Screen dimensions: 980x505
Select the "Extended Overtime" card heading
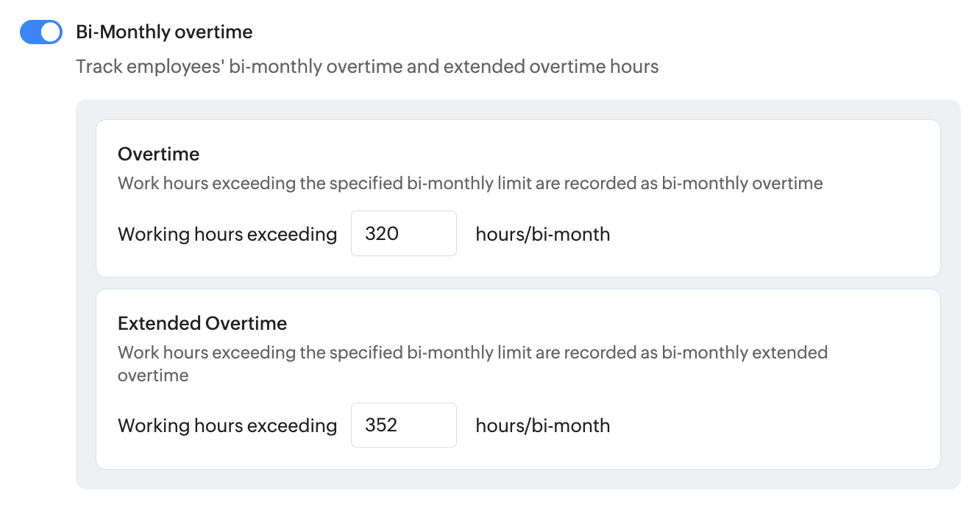202,323
